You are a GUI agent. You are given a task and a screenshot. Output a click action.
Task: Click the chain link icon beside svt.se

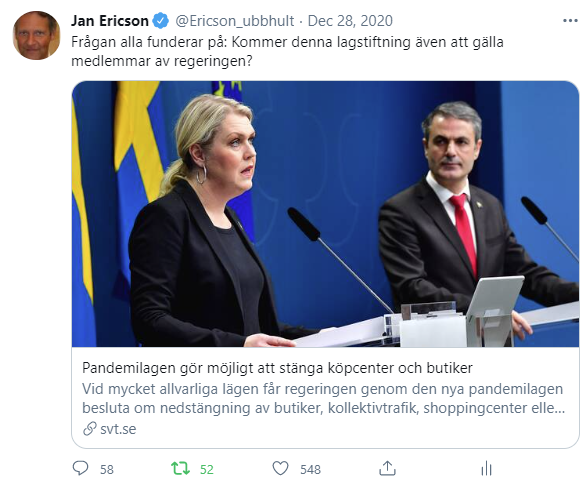click(90, 429)
